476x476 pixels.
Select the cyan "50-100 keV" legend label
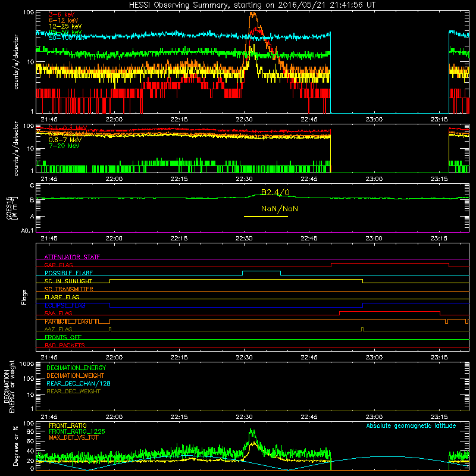(65, 38)
